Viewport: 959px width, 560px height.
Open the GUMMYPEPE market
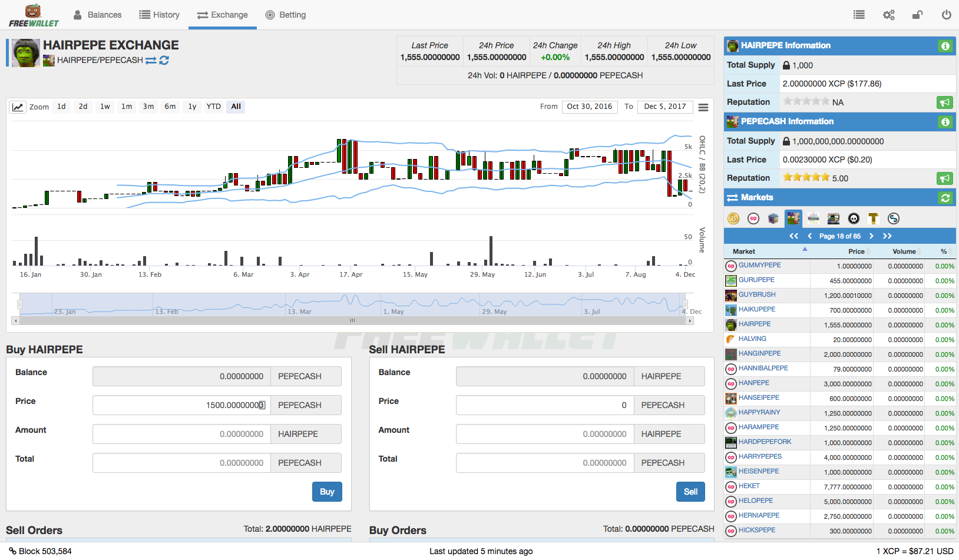click(759, 265)
